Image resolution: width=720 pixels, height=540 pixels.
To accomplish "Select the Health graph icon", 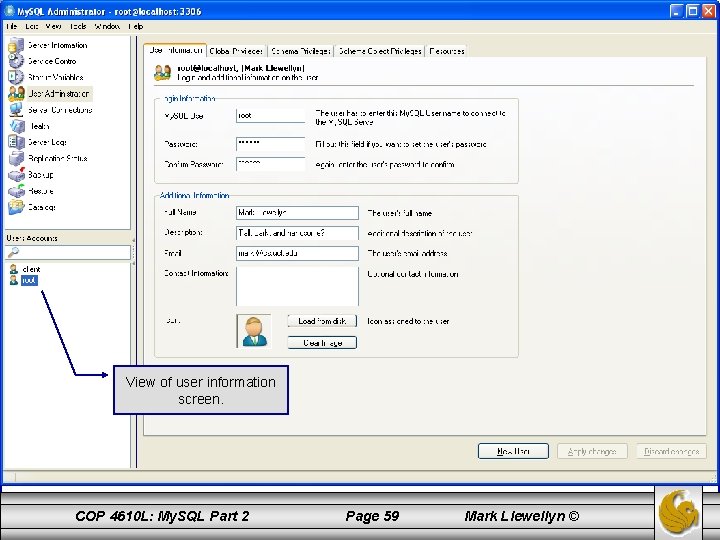I will pos(17,126).
